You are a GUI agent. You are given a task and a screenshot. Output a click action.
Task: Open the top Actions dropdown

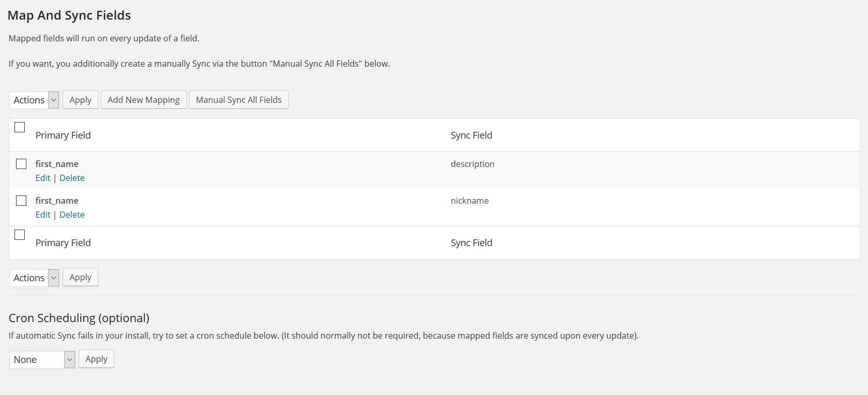pos(34,100)
